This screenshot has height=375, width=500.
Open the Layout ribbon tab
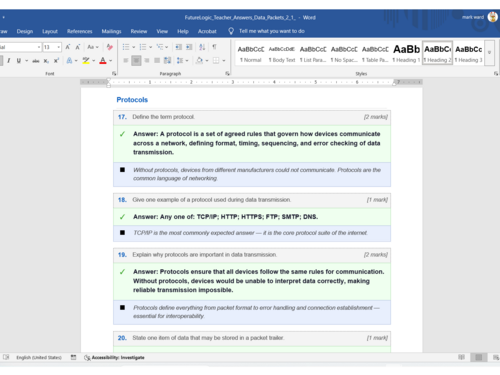(x=50, y=31)
